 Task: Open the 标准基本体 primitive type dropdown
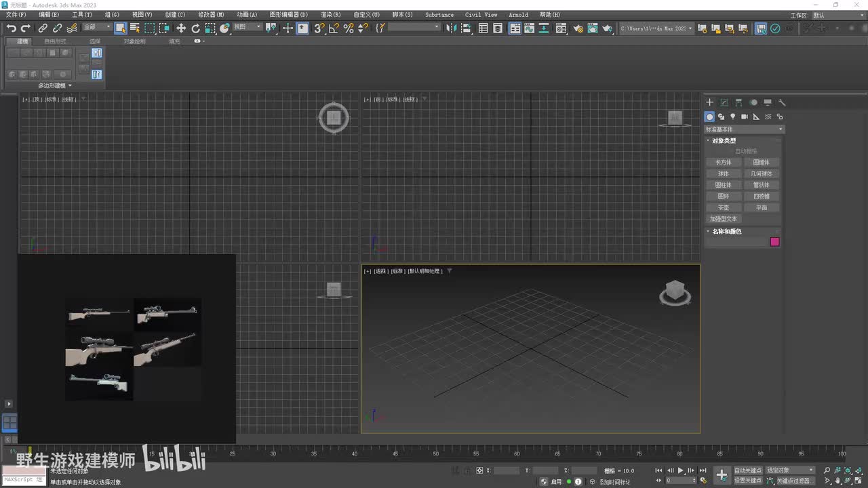click(744, 129)
